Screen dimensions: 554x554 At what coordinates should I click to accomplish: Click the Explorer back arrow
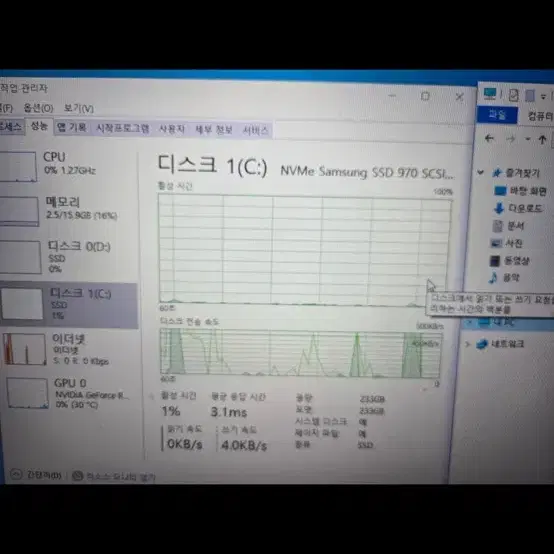click(x=489, y=138)
